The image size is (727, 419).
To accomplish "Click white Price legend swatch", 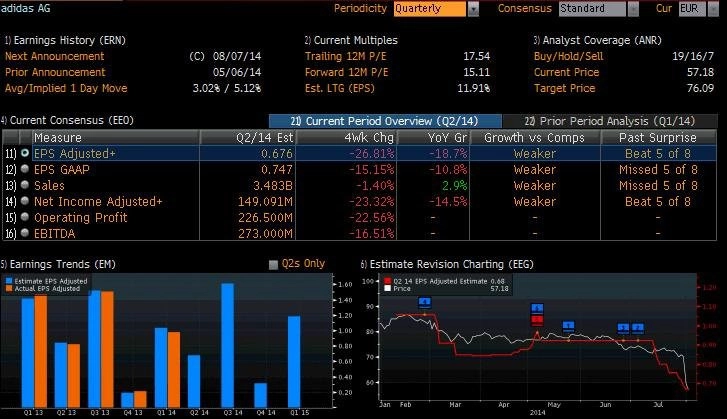I will pos(388,288).
